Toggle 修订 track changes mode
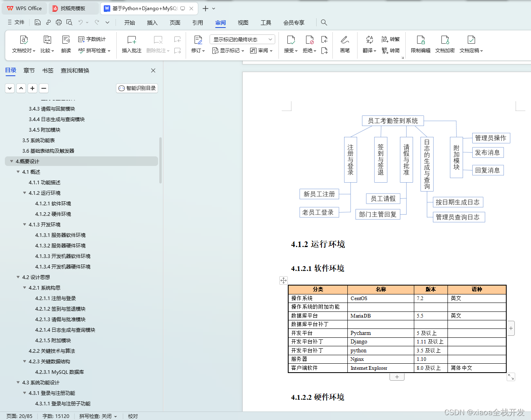The height and width of the screenshot is (420, 531). tap(197, 43)
